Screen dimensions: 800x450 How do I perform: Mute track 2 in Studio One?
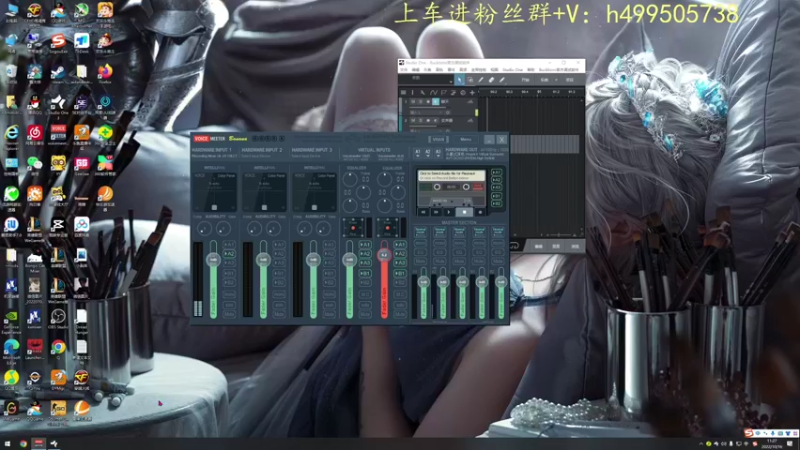pos(413,120)
